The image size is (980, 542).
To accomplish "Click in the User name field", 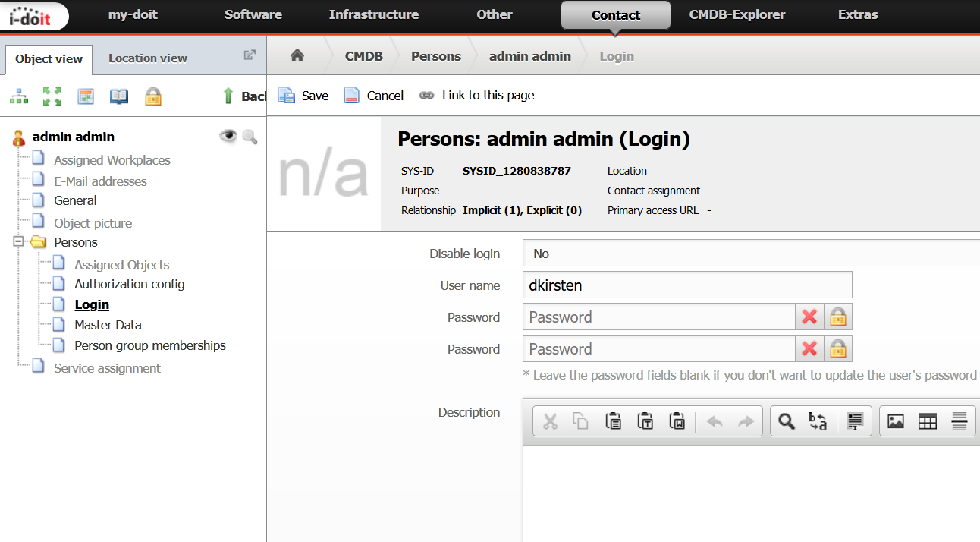I will tap(687, 285).
